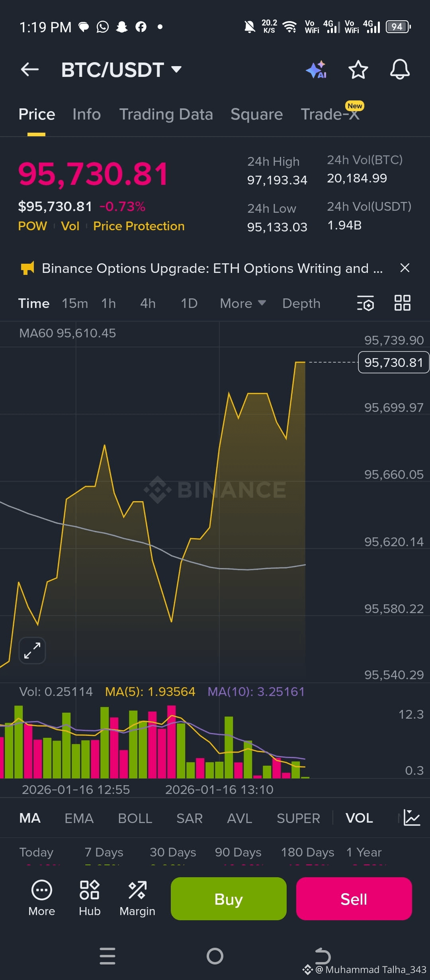
Task: Open the AI assistant sparkle icon
Action: tap(316, 70)
